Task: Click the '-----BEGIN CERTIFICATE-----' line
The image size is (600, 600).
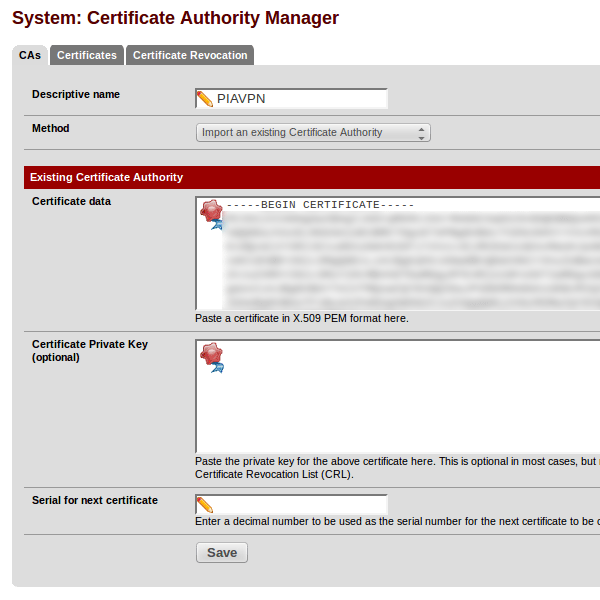Action: 320,205
